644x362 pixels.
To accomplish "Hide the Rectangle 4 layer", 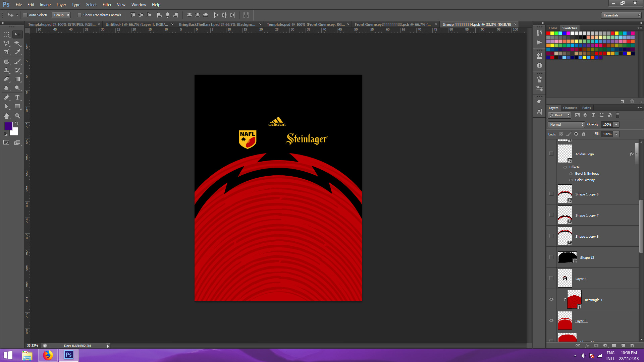I will coord(551,299).
